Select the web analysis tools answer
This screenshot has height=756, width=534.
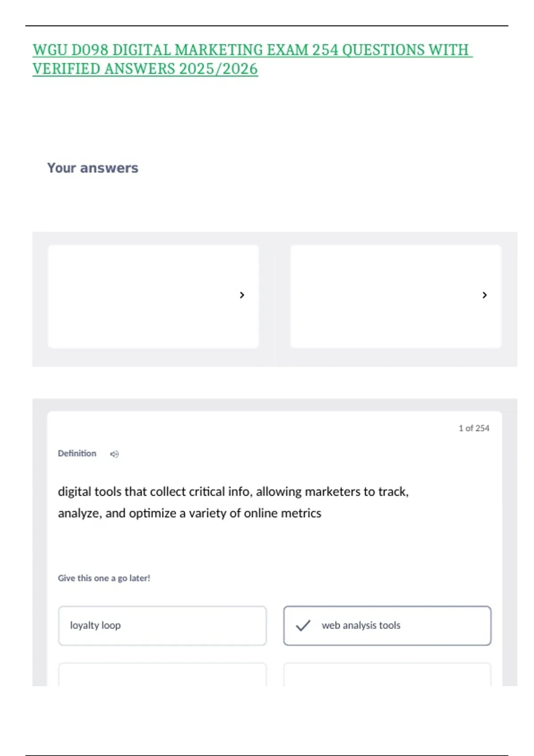point(387,626)
